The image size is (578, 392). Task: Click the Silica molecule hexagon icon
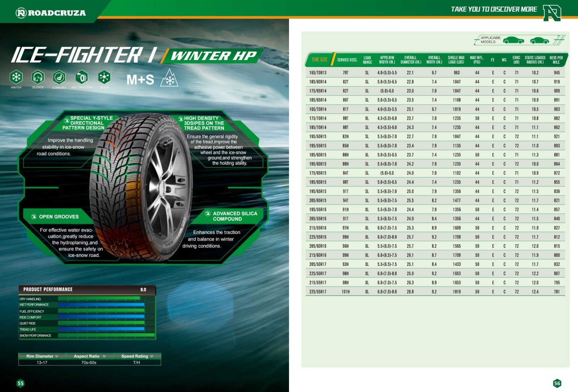click(104, 77)
